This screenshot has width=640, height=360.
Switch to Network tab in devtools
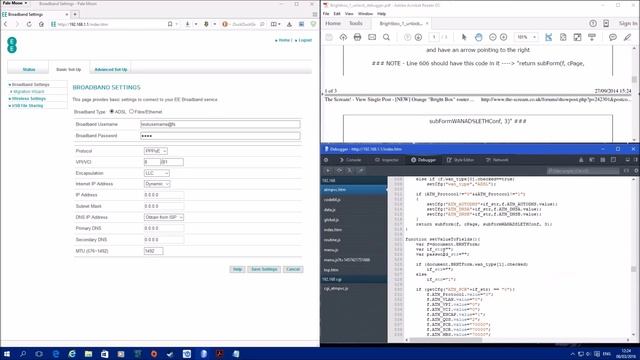coord(497,160)
